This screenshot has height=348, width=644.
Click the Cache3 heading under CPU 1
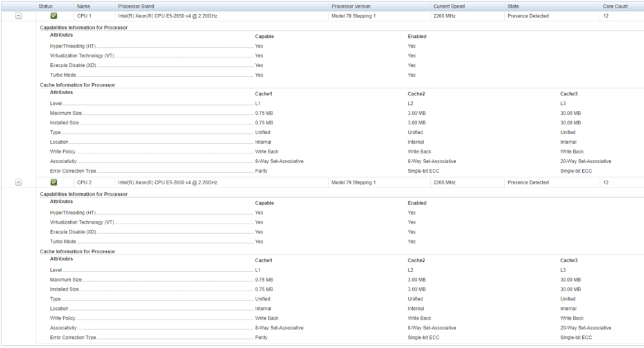[x=569, y=93]
